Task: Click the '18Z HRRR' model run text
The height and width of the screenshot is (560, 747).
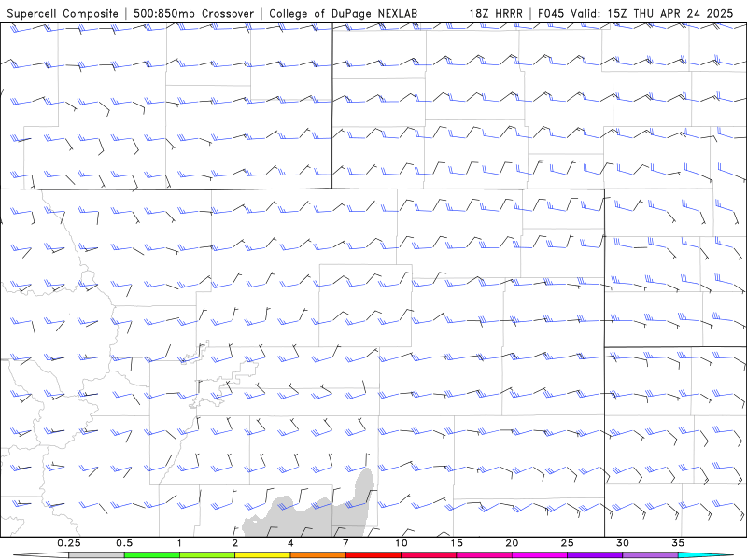Action: coord(496,14)
